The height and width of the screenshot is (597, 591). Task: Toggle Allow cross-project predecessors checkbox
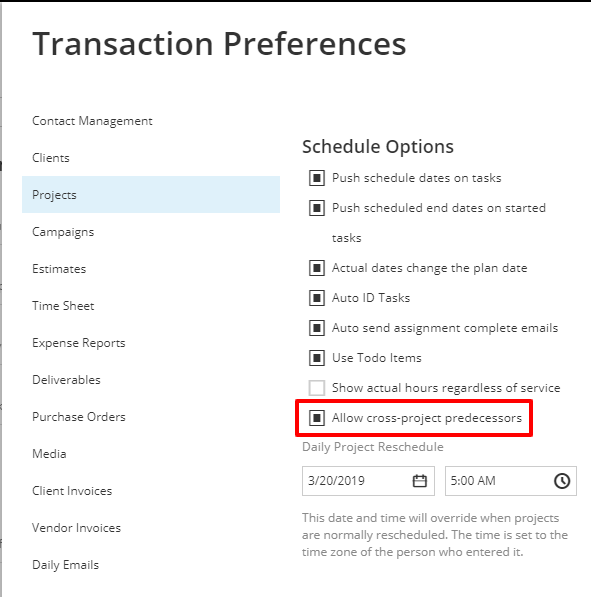click(x=317, y=418)
